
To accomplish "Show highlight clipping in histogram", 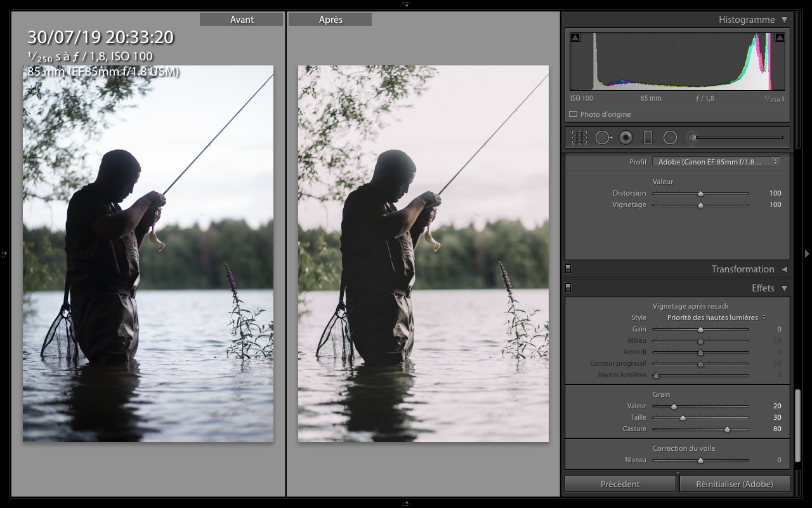I will (x=780, y=37).
